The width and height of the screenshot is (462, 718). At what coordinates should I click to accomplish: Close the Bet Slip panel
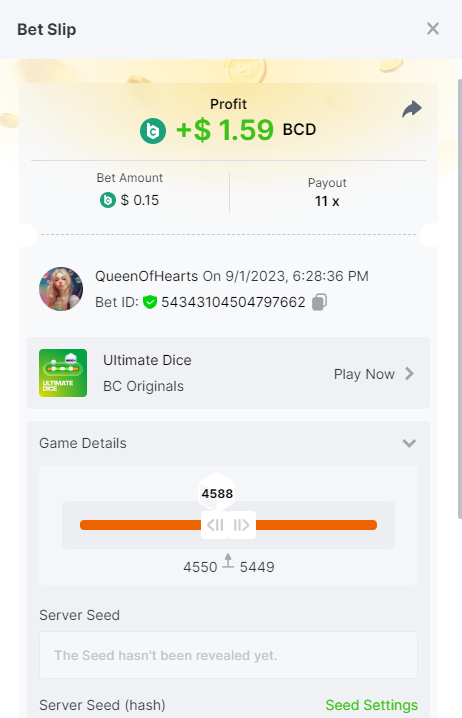pos(433,29)
